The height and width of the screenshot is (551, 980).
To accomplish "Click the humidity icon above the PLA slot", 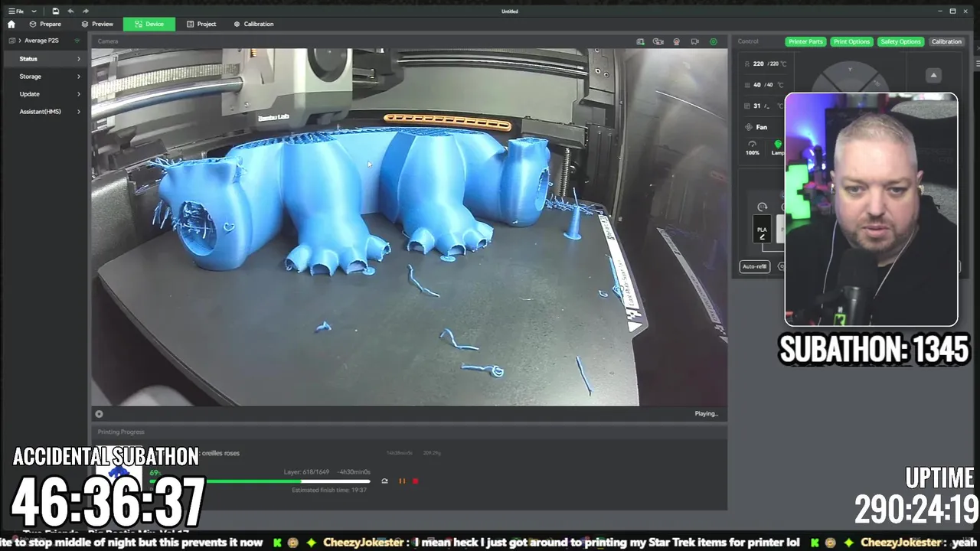I will (762, 207).
